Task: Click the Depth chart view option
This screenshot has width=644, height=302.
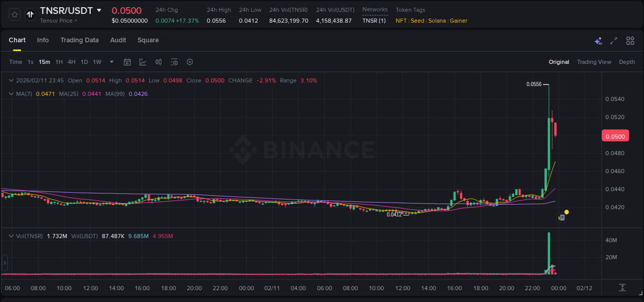Action: tap(626, 62)
